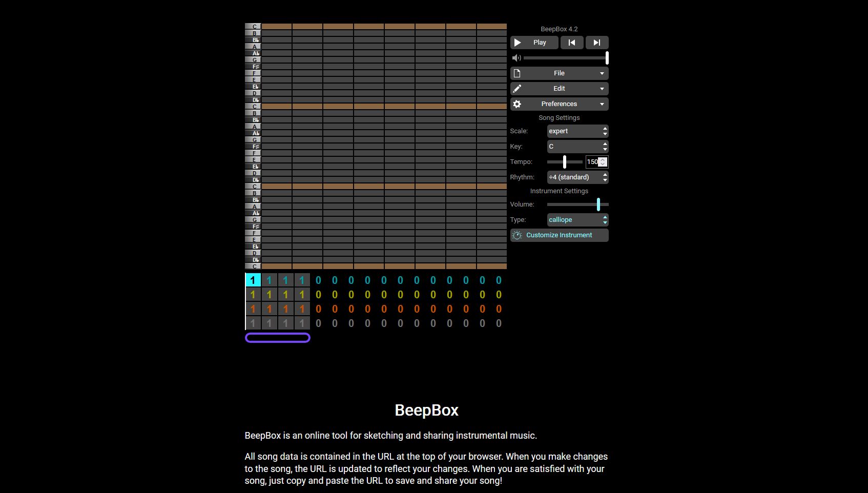The image size is (868, 493).
Task: Click the Edit menu dropdown arrow
Action: (602, 89)
